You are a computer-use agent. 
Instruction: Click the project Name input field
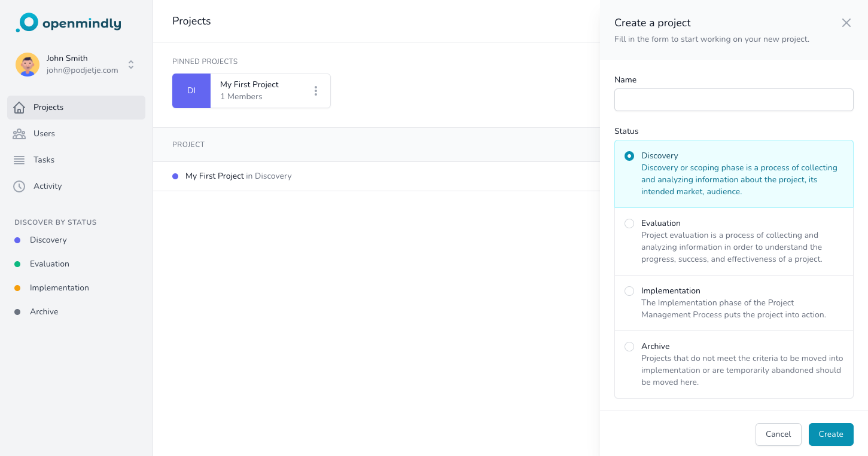[733, 100]
